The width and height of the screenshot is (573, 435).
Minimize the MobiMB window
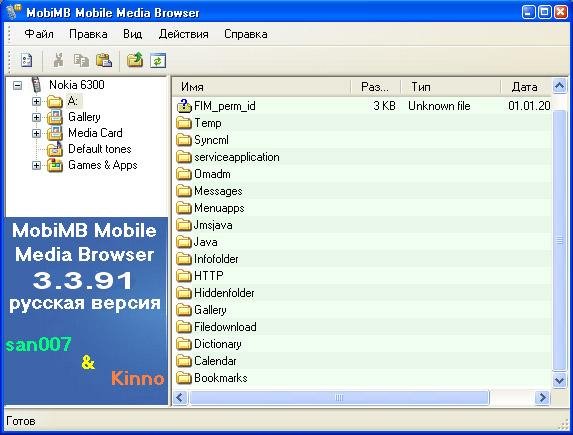(x=528, y=12)
